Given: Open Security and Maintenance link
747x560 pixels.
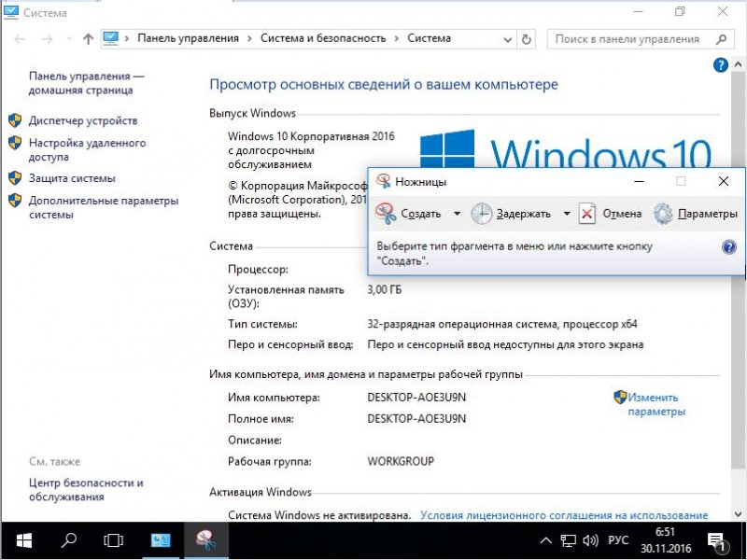Looking at the screenshot, I should 86,489.
